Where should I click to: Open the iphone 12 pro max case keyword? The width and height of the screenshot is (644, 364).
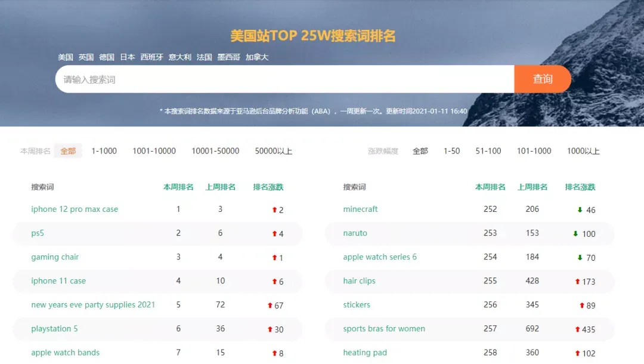[75, 209]
